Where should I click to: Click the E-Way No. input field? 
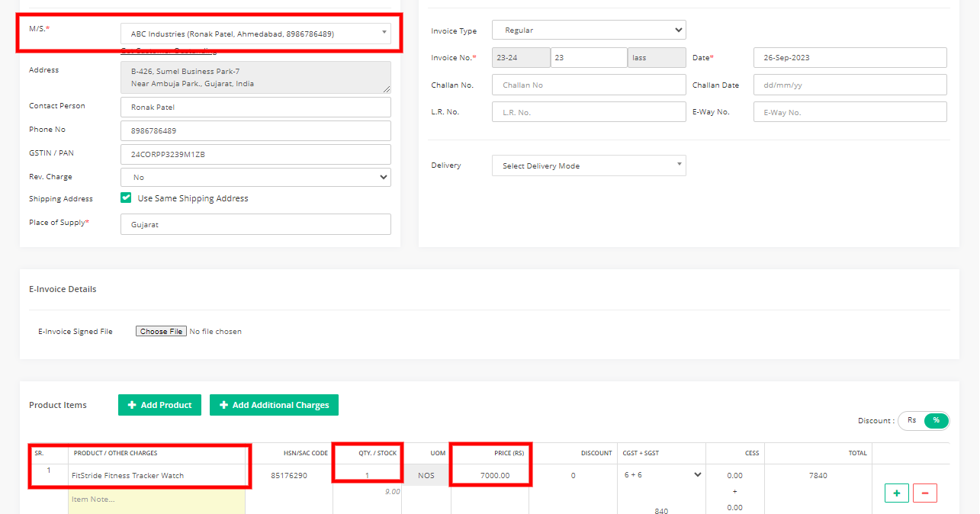(x=850, y=112)
